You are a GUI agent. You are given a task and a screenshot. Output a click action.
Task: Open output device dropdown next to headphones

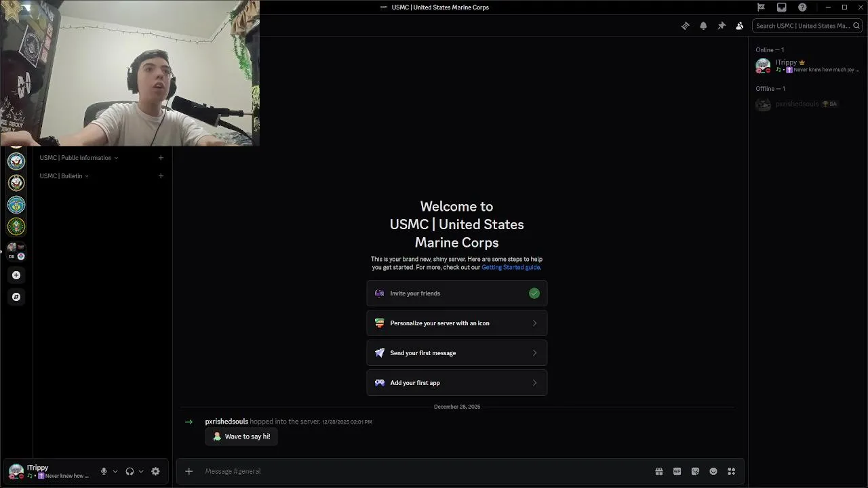tap(141, 471)
